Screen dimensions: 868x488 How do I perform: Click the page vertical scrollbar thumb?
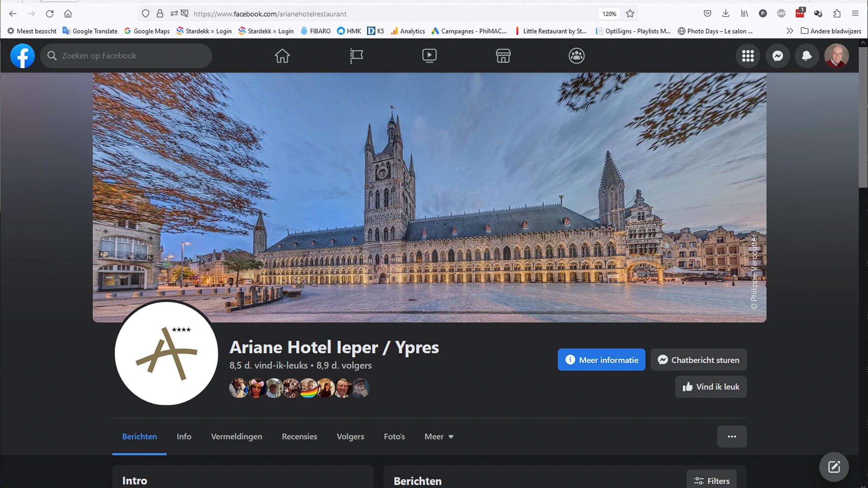point(863,116)
